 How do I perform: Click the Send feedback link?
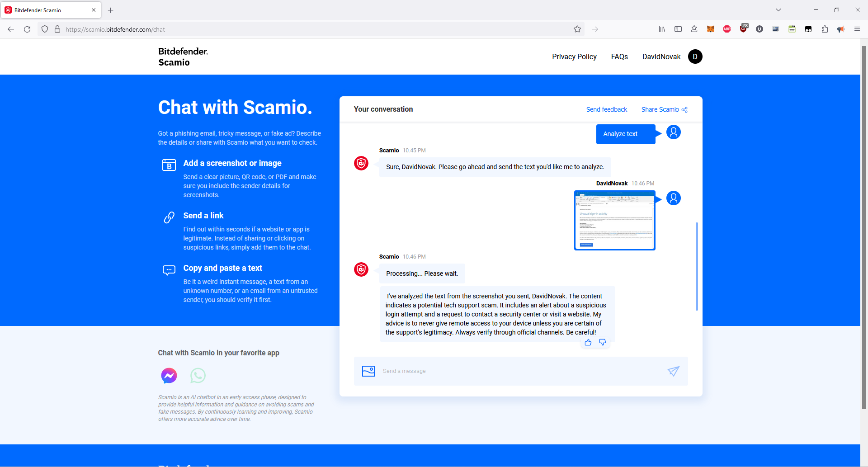pyautogui.click(x=607, y=109)
